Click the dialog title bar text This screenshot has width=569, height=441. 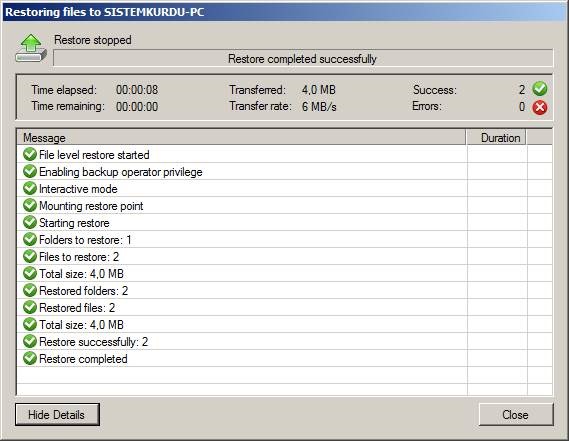click(x=105, y=12)
